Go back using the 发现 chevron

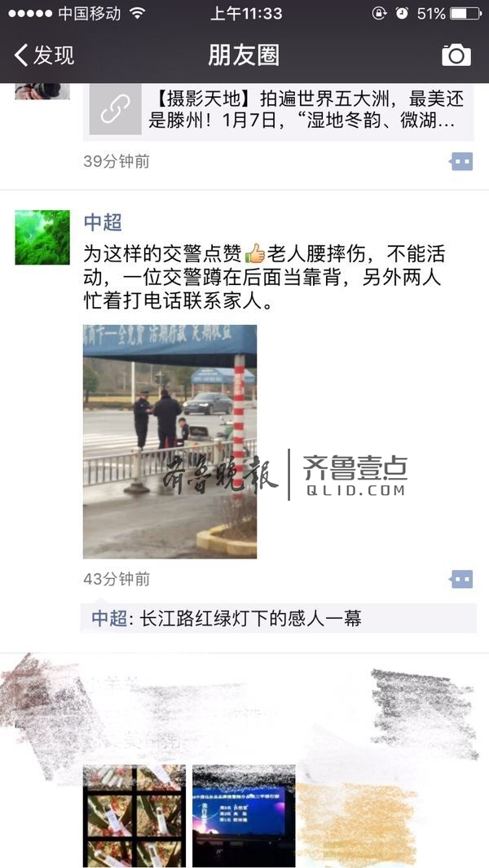pos(44,55)
